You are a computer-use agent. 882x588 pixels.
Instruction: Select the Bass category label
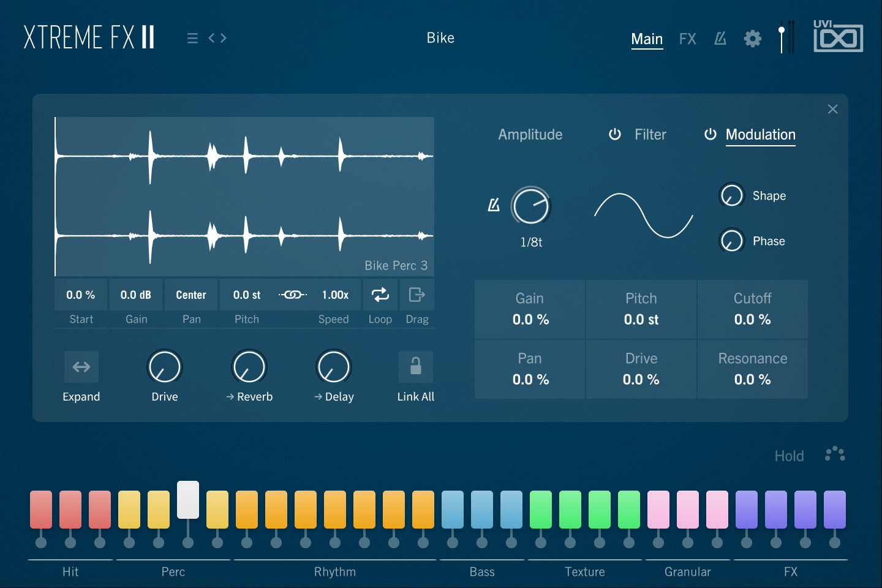[482, 571]
